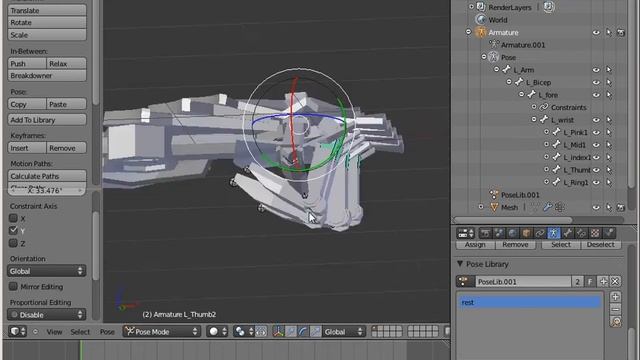Click the RenderLayers camera icon in outliner
Image resolution: width=640 pixels, height=360 pixels.
click(549, 7)
